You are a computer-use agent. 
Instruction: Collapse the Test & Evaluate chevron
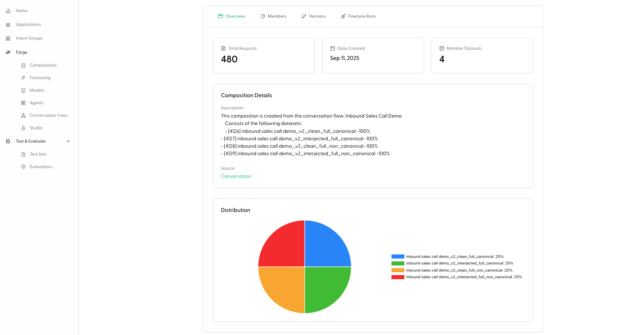(68, 141)
